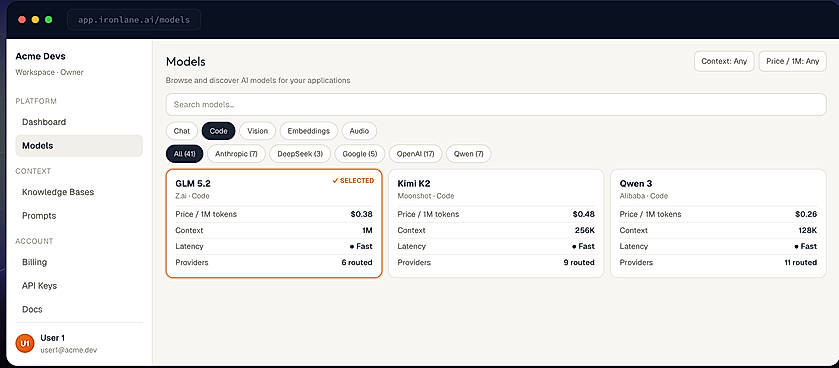Click the green window maximize dot
This screenshot has width=839, height=368.
click(x=49, y=20)
